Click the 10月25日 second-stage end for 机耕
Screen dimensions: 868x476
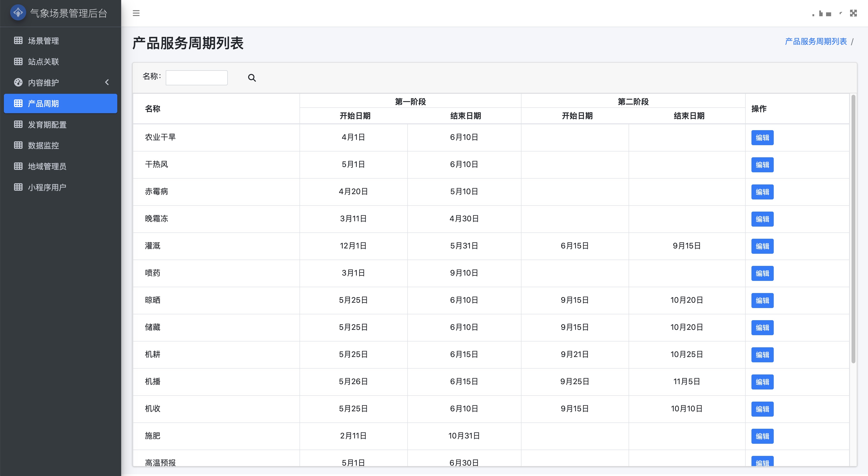click(x=687, y=354)
